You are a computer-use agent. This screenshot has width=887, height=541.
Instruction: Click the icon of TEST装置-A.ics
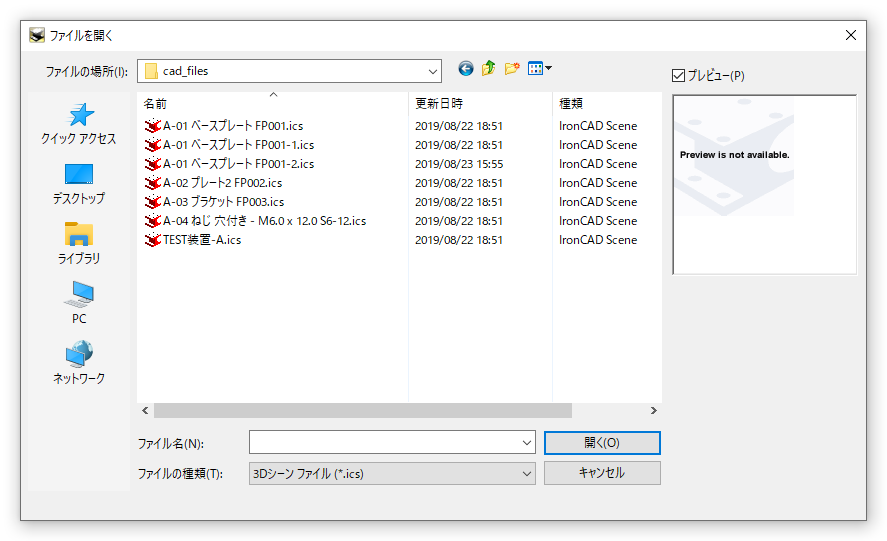point(153,240)
